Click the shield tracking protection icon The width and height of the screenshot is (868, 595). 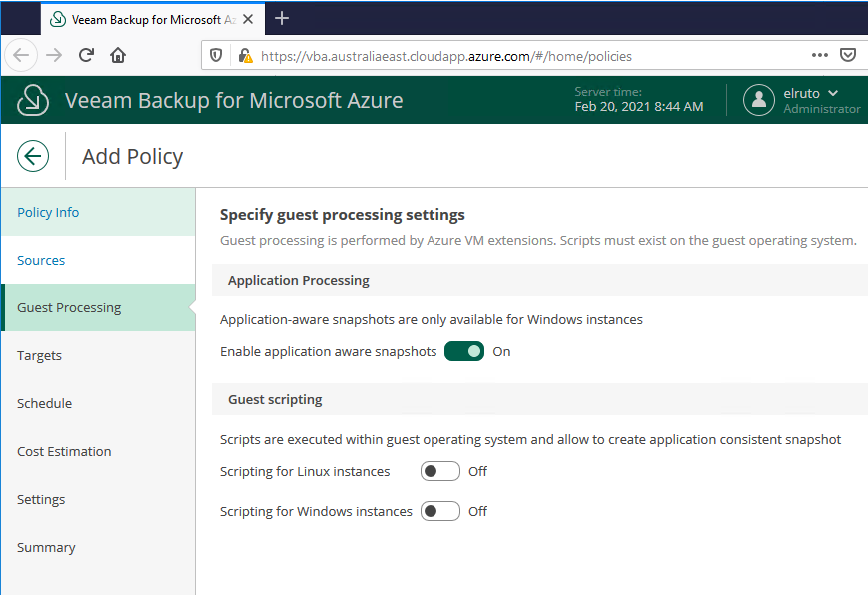tap(216, 56)
